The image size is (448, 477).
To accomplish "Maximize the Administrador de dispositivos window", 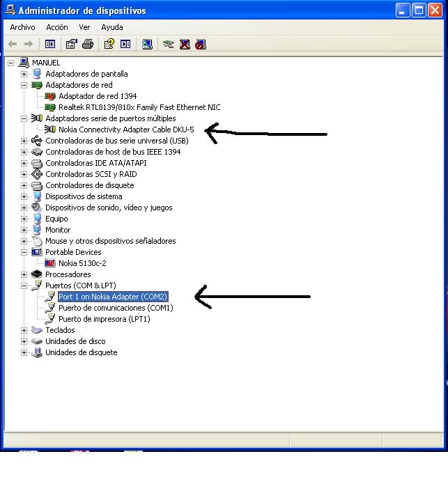I will (419, 10).
